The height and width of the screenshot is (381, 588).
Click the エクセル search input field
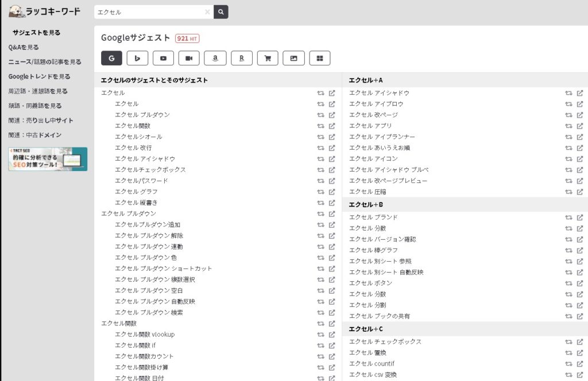point(149,12)
